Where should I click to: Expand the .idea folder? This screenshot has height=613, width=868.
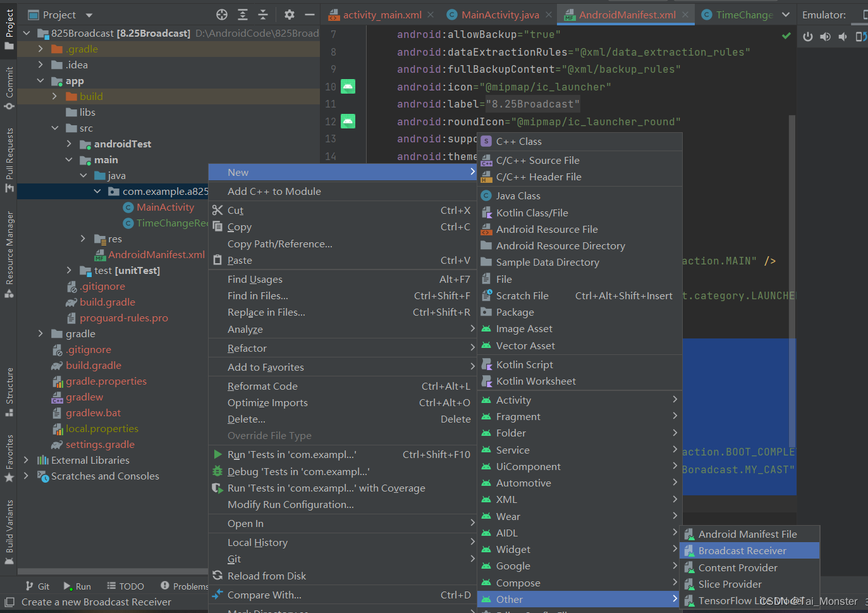coord(40,65)
